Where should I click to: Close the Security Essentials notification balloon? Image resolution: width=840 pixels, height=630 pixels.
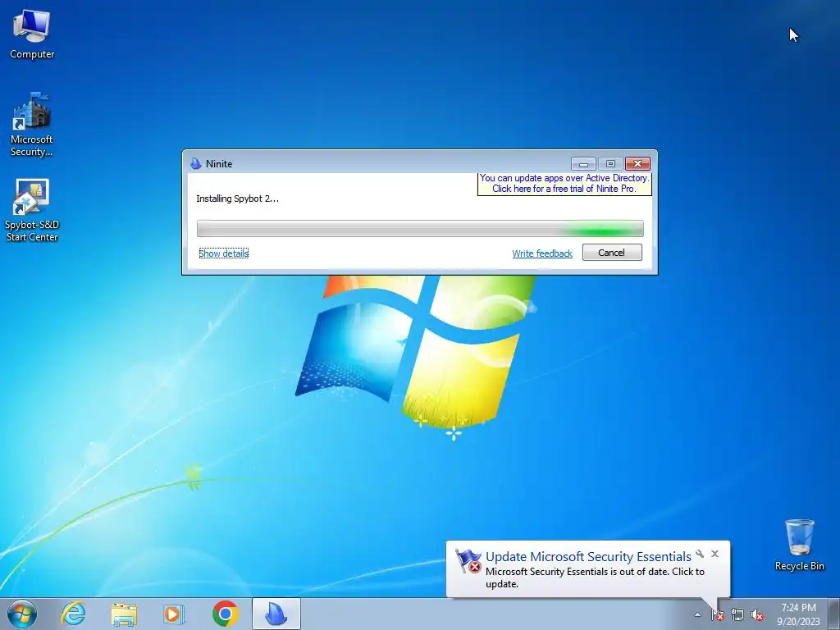point(714,554)
